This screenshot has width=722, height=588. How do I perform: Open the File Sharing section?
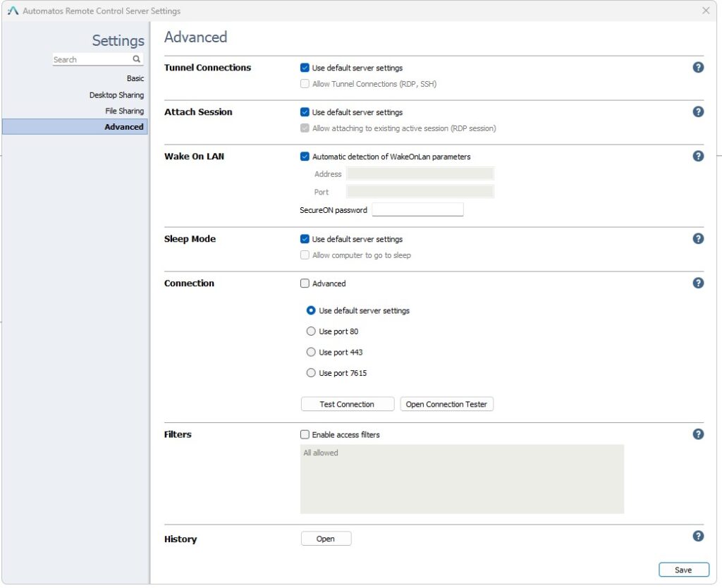[x=124, y=111]
